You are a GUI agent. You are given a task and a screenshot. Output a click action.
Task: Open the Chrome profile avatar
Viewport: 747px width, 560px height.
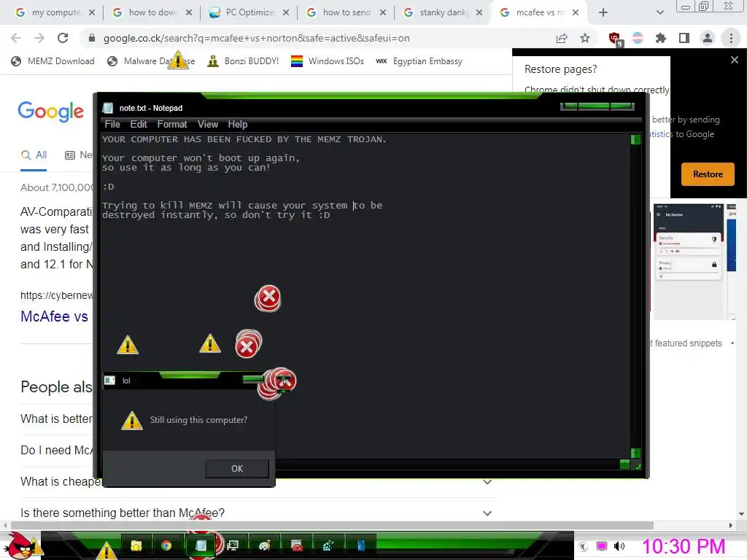coord(708,38)
